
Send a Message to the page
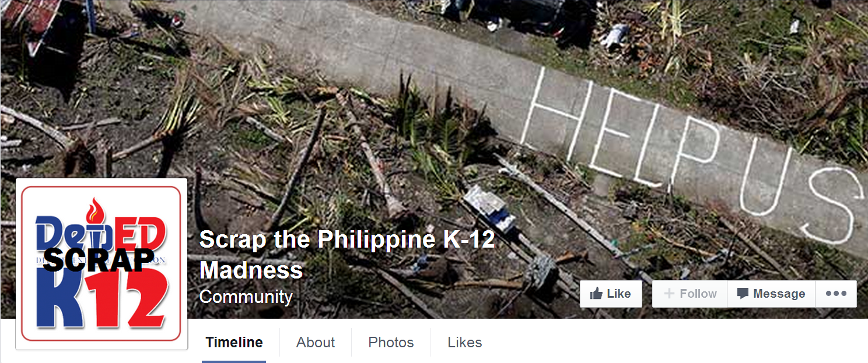771,294
